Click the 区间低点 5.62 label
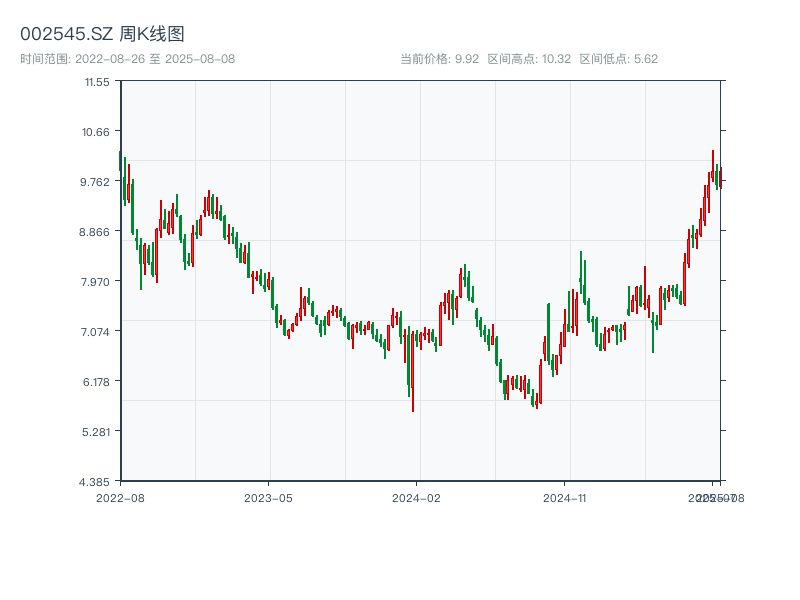Image resolution: width=800 pixels, height=600 pixels. [618, 59]
